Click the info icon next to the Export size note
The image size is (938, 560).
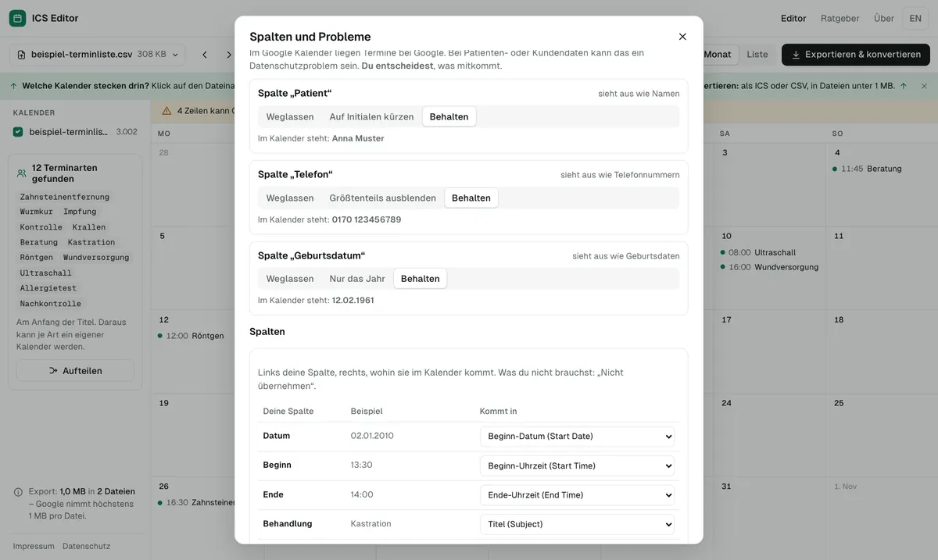tap(18, 492)
